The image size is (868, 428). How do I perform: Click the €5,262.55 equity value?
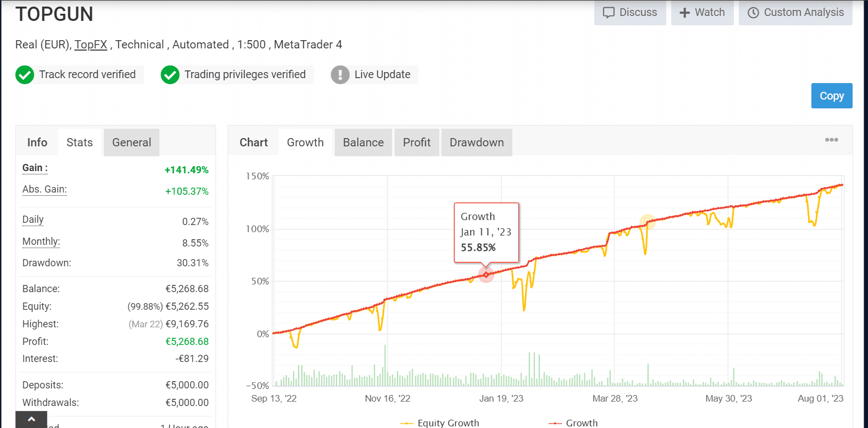[187, 306]
